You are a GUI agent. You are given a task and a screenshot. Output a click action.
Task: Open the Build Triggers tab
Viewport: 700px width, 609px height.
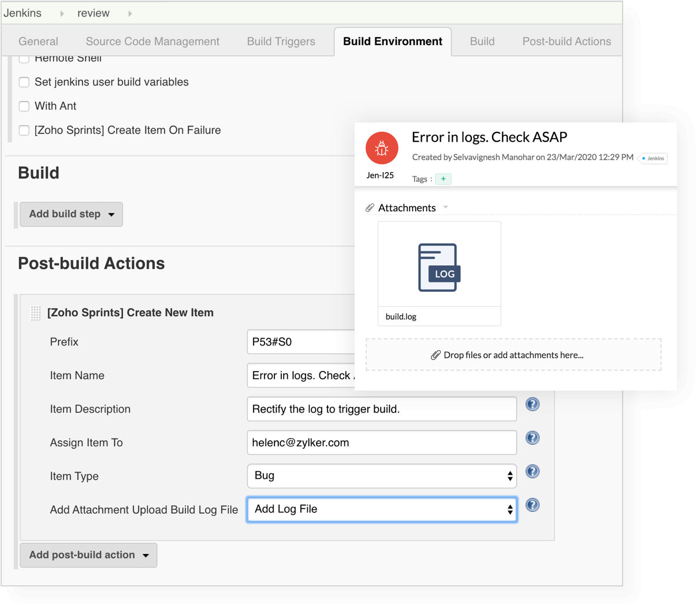(281, 42)
